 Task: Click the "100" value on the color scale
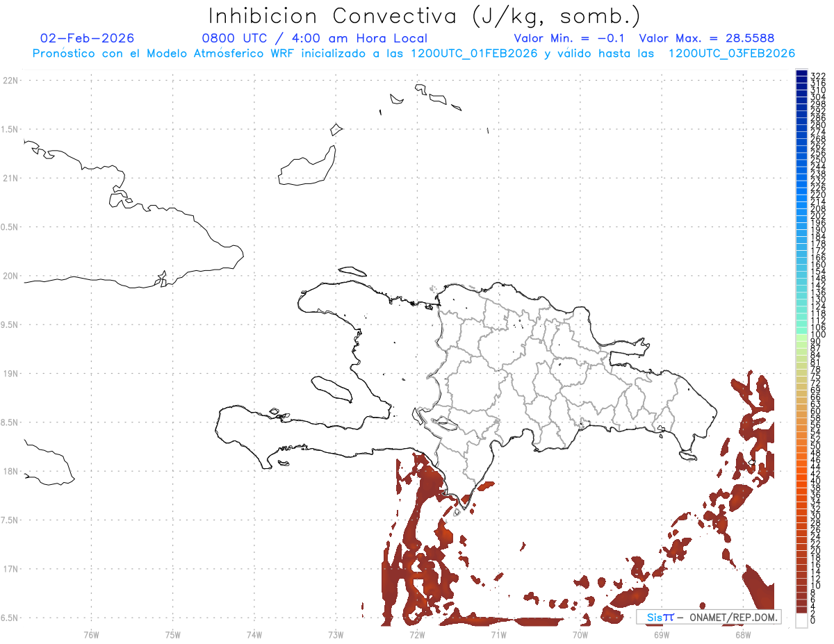818,335
